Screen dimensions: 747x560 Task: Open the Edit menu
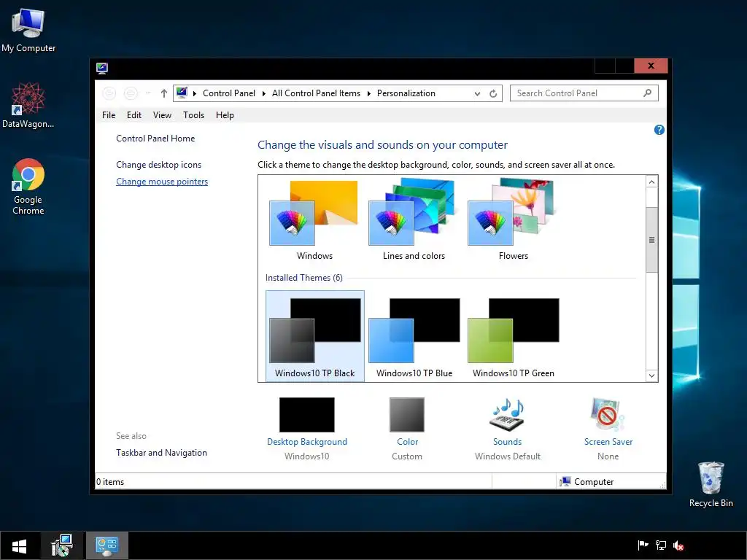point(134,115)
